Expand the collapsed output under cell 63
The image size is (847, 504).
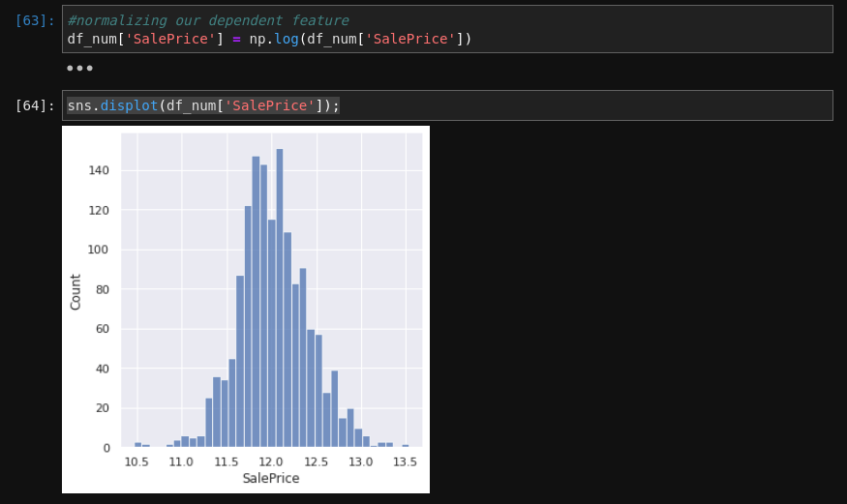point(79,69)
